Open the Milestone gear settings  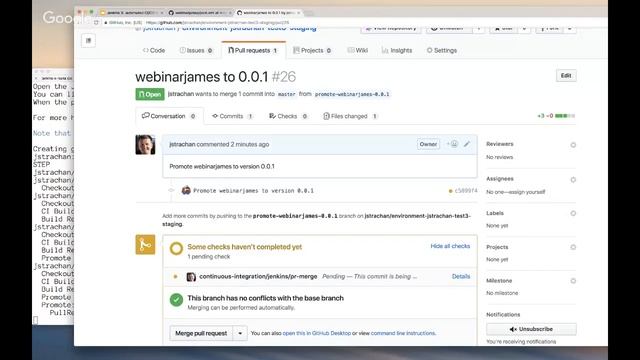tap(573, 281)
